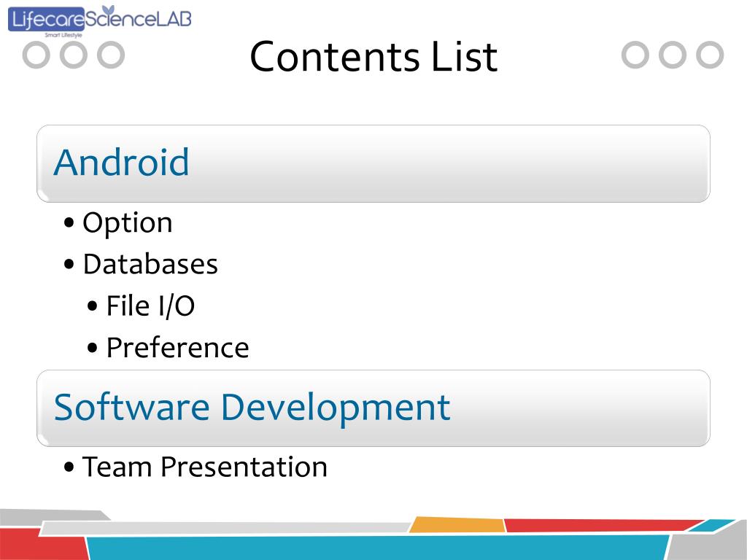747x560 pixels.
Task: Click the Android section header
Action: [x=373, y=163]
